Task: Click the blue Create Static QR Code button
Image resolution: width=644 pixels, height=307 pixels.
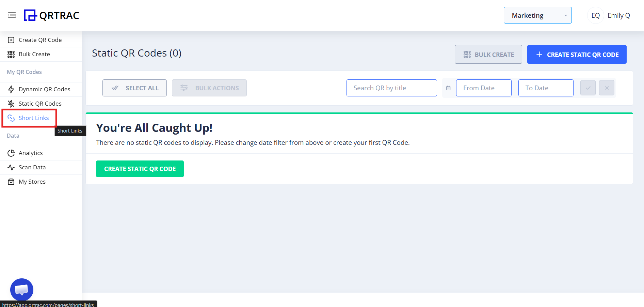Action: pos(577,55)
